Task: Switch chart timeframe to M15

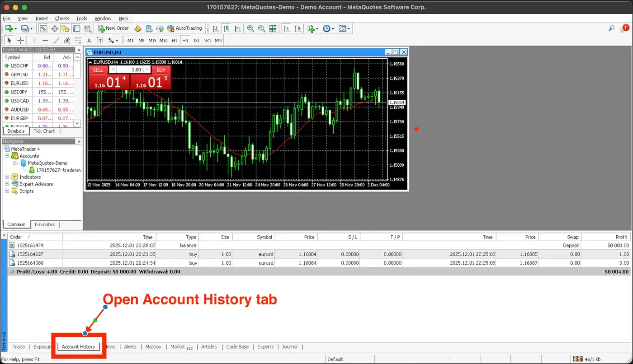Action: click(x=152, y=41)
